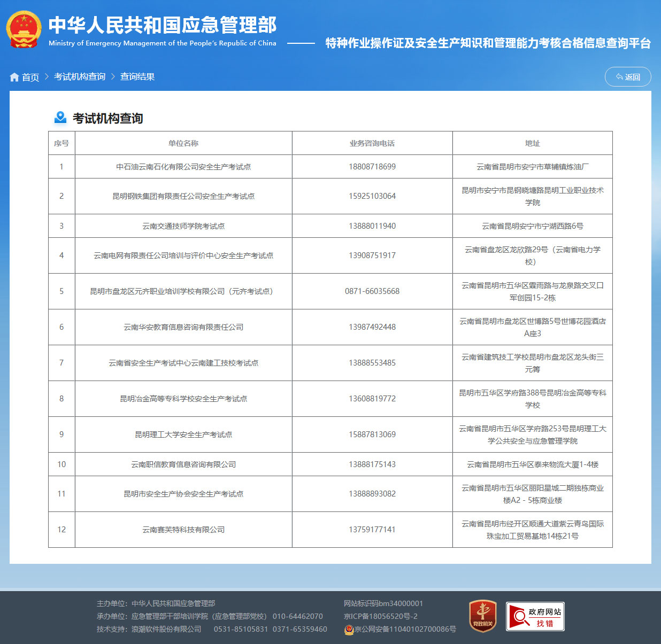Select 查询结果 breadcrumb item
Image resolution: width=661 pixels, height=644 pixels.
[137, 77]
